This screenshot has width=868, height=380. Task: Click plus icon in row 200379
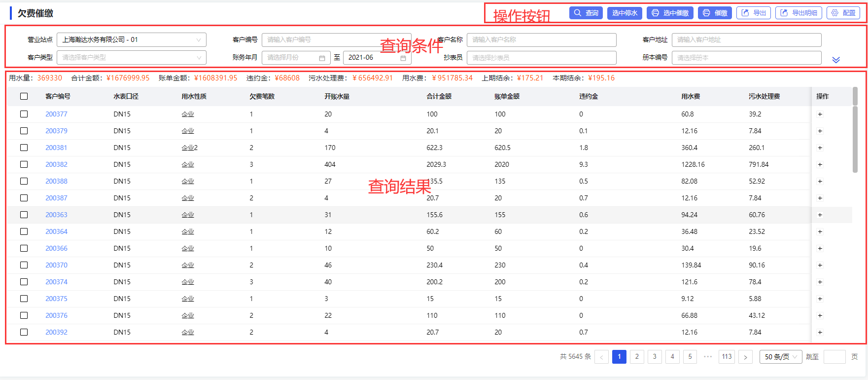[820, 131]
